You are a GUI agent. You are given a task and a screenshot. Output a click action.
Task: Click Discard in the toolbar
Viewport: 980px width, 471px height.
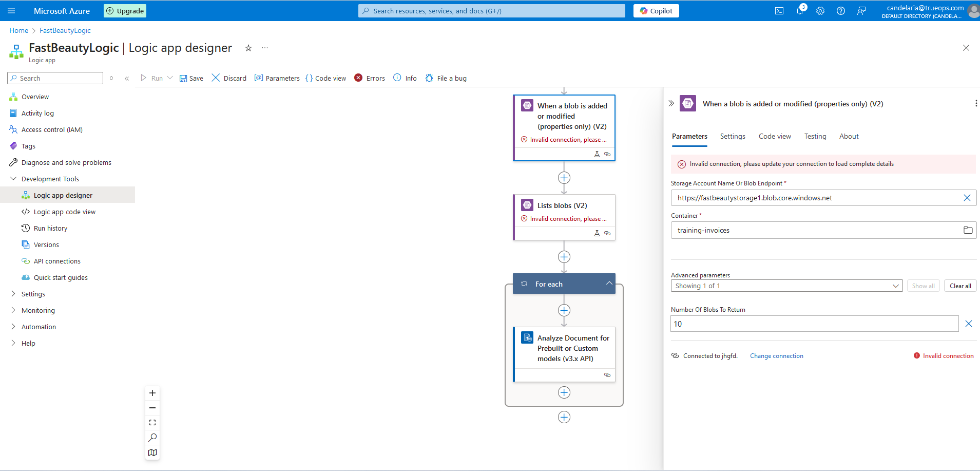[229, 78]
